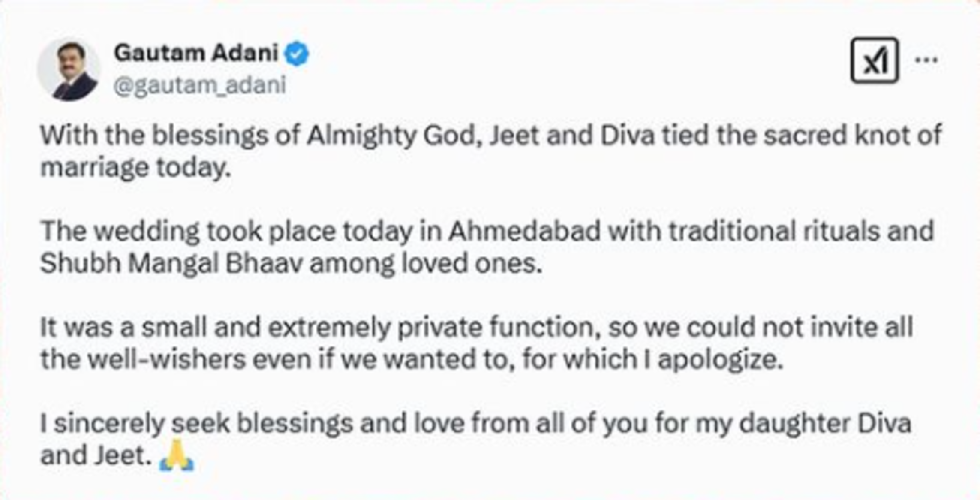Click the Gautam Adani display name
980x500 pixels.
click(196, 54)
